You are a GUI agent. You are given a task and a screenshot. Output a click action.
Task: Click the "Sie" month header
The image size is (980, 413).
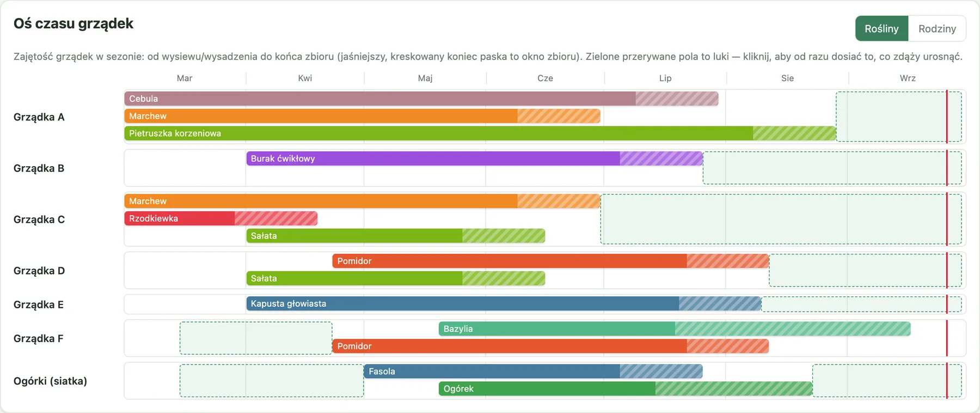787,78
